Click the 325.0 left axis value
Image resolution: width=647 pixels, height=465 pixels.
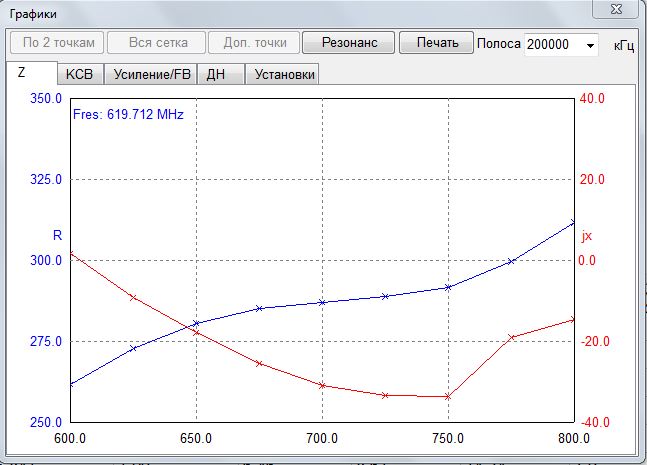tap(46, 179)
